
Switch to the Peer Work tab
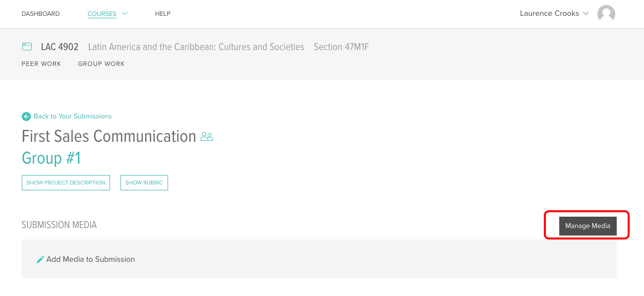click(42, 64)
